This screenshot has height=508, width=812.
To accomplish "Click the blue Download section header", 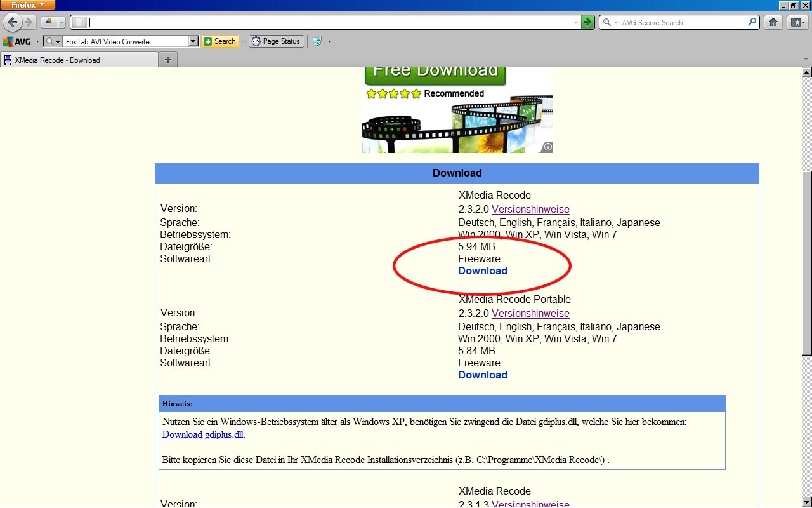I will click(457, 173).
